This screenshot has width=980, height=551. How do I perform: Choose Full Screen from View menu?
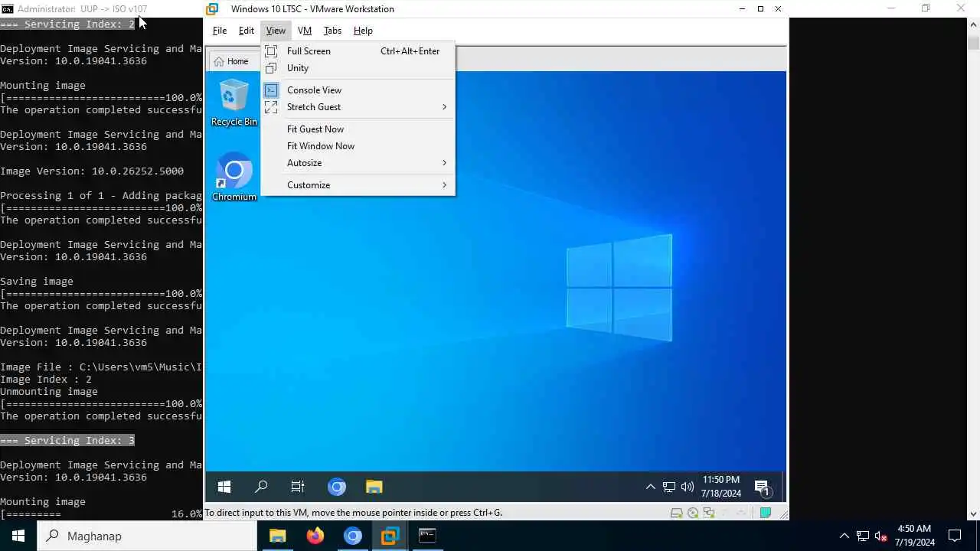tap(358, 51)
